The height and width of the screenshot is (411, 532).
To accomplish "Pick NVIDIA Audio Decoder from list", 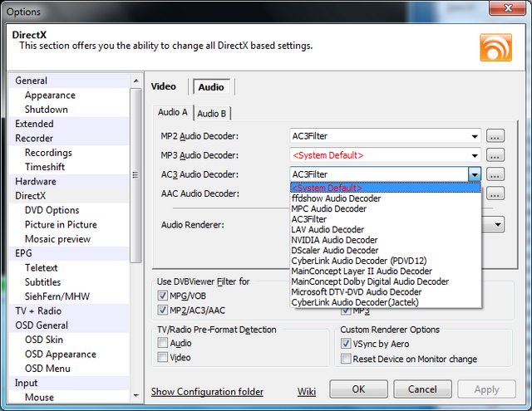I will [x=386, y=240].
